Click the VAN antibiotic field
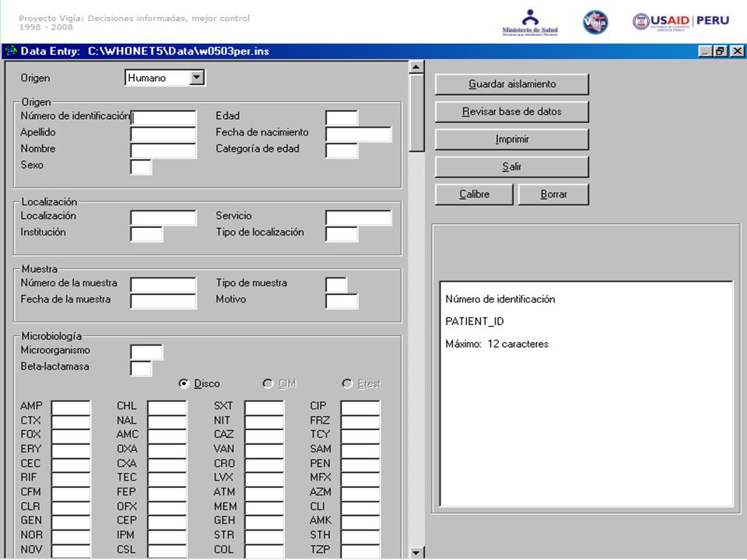 [265, 450]
